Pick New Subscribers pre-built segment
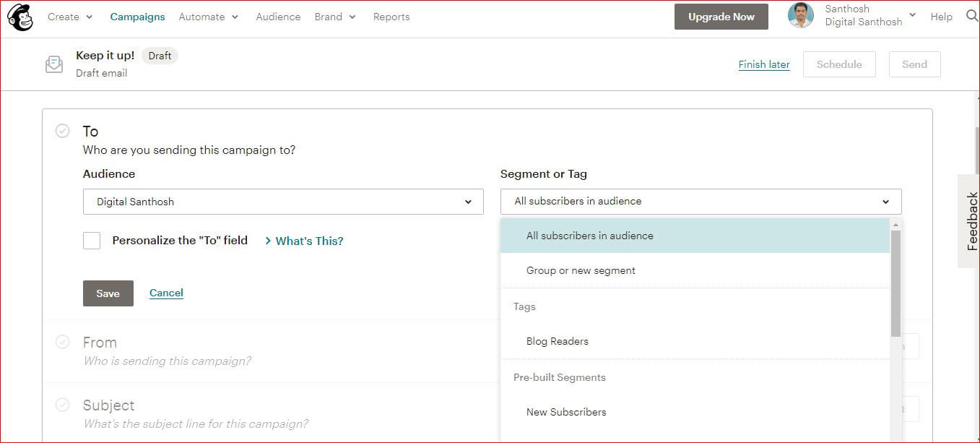The width and height of the screenshot is (980, 443). pyautogui.click(x=566, y=412)
